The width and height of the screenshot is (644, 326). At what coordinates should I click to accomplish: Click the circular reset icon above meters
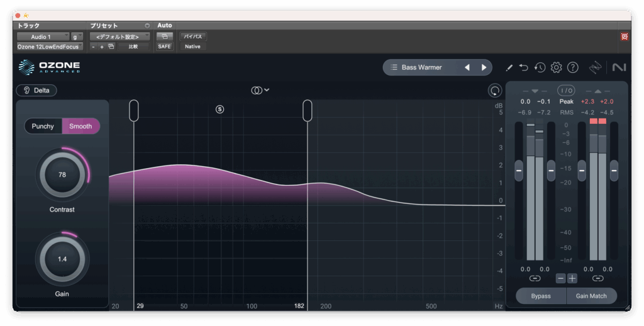[x=495, y=91]
